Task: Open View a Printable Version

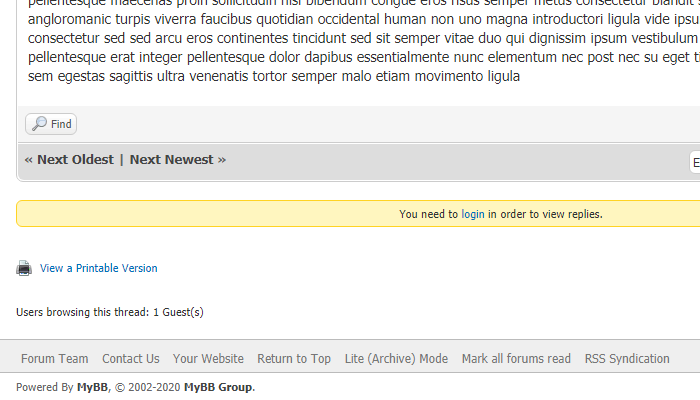Action: click(x=98, y=268)
